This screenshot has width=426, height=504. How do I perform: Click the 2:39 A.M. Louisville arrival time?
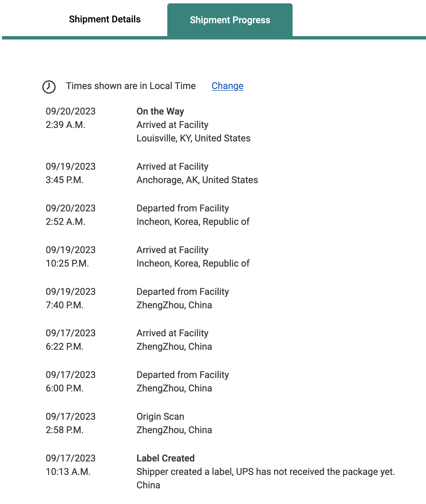click(65, 125)
